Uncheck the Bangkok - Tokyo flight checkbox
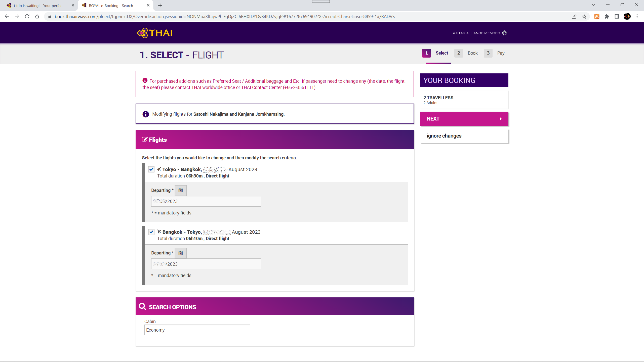The width and height of the screenshot is (644, 362). pyautogui.click(x=151, y=232)
